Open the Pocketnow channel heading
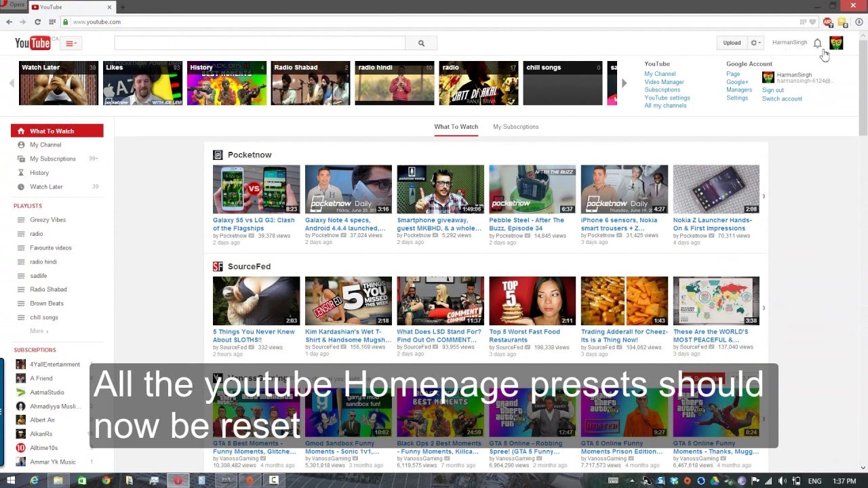The width and height of the screenshot is (868, 488). [250, 155]
